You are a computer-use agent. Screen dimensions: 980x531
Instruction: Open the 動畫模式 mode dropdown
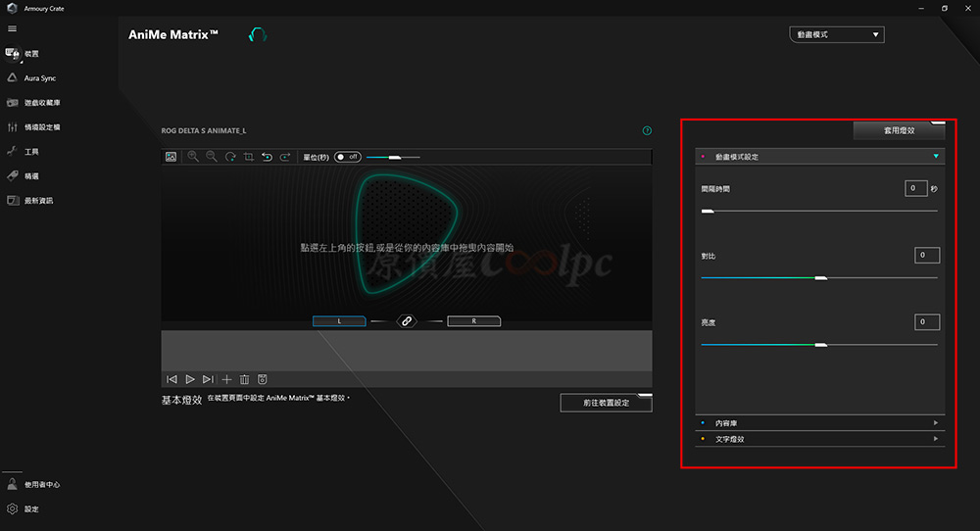coord(837,34)
